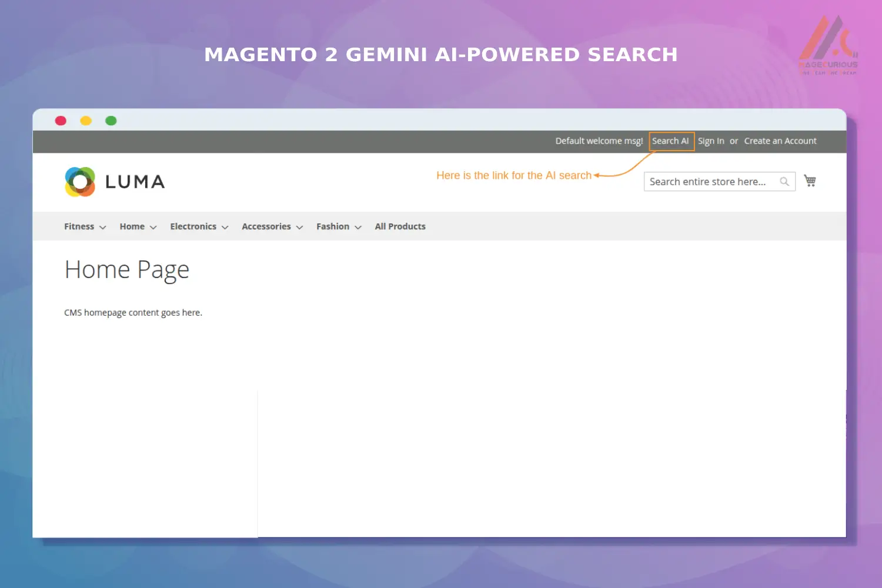Expand the Home dropdown chevron

coord(153,227)
